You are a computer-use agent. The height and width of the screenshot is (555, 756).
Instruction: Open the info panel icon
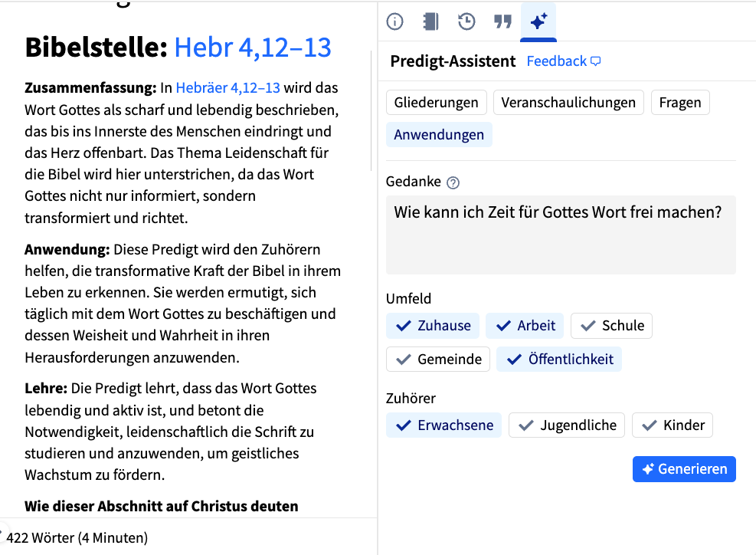point(395,21)
